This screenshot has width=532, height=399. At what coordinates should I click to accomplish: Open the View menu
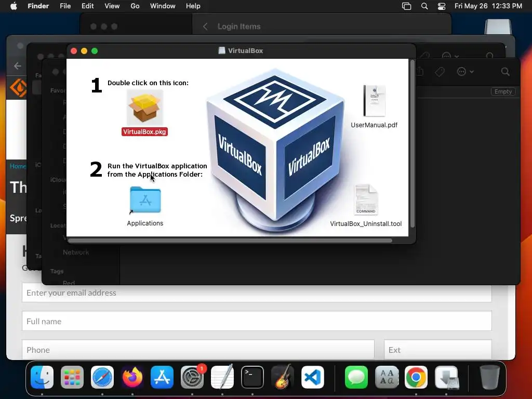[112, 6]
